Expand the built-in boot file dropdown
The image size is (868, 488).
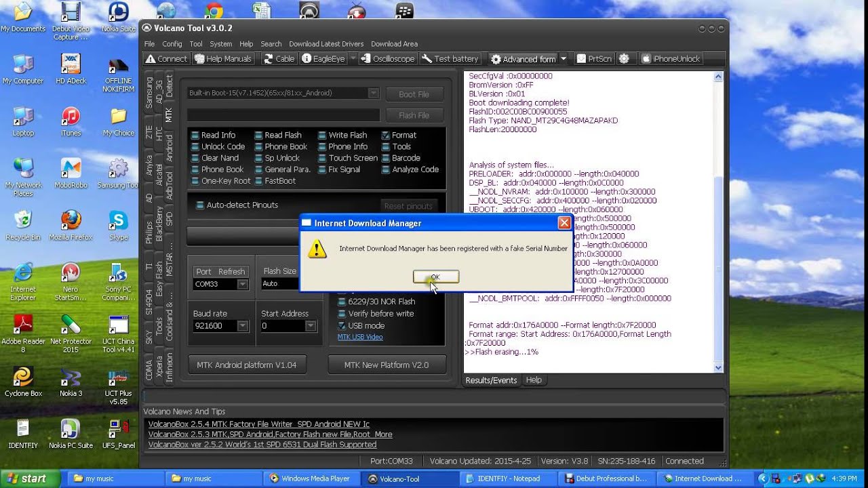point(373,93)
